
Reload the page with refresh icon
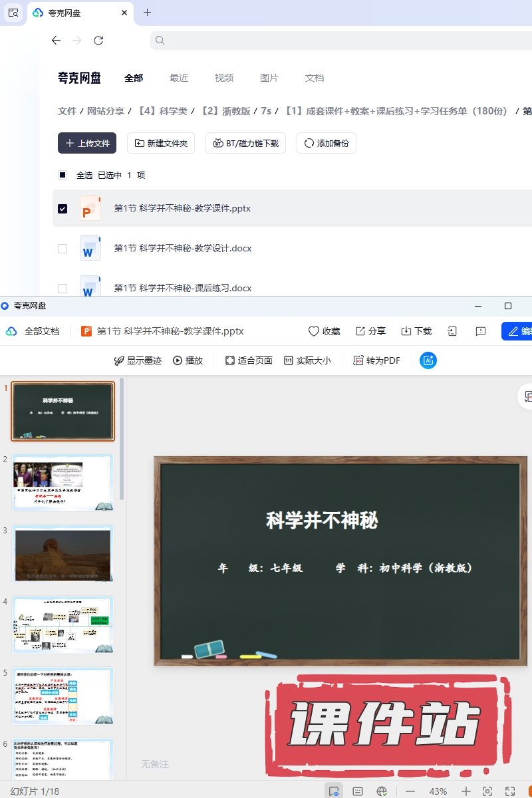pyautogui.click(x=98, y=41)
